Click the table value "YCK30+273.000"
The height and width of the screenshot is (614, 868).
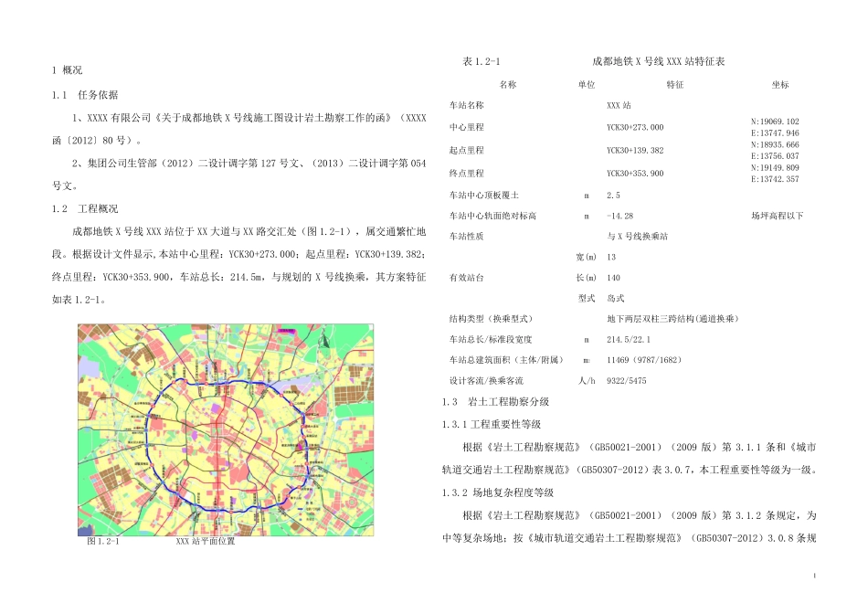pos(635,127)
